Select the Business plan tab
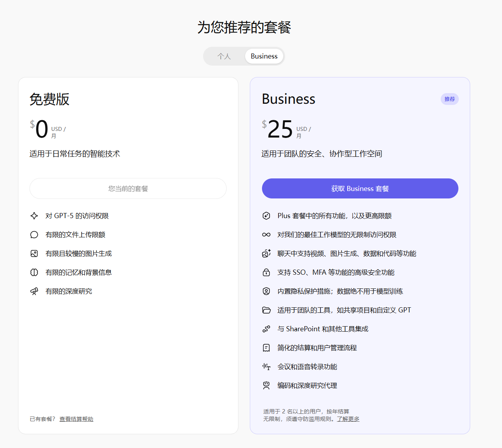This screenshot has width=502, height=448. click(x=264, y=56)
